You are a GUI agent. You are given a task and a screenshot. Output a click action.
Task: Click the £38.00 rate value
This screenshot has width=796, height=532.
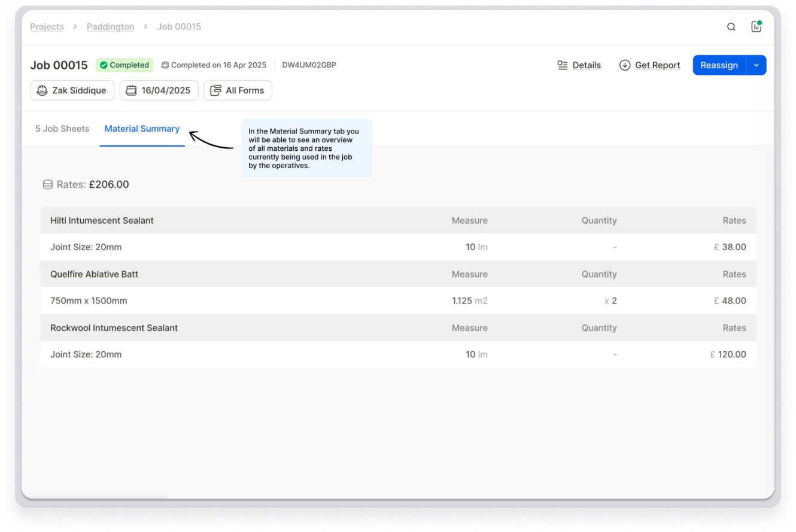click(x=730, y=247)
